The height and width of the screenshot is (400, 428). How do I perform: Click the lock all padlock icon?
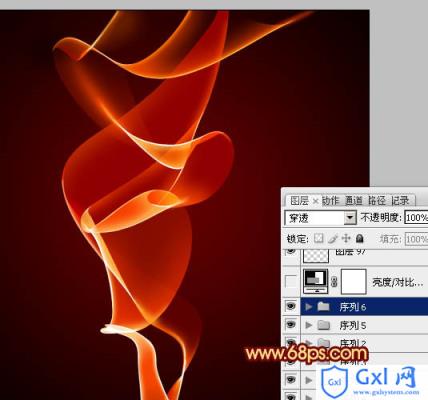pyautogui.click(x=359, y=238)
